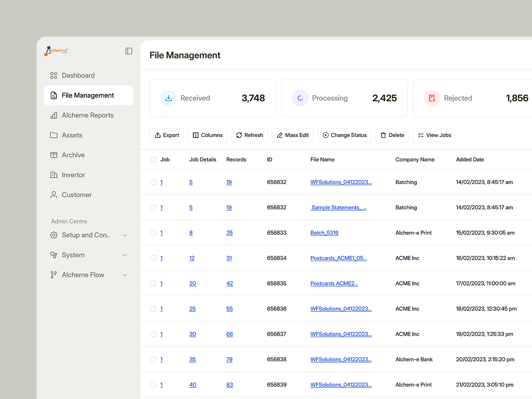Screen dimensions: 532x399
Task: Click the Received 3,748 stat card
Action: [x=213, y=98]
